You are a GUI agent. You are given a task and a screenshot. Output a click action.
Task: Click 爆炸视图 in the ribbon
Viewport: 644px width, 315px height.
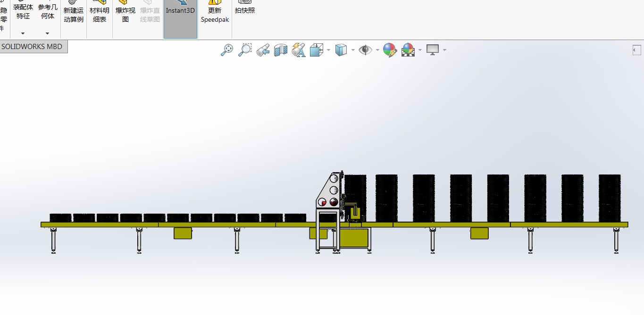click(x=125, y=15)
